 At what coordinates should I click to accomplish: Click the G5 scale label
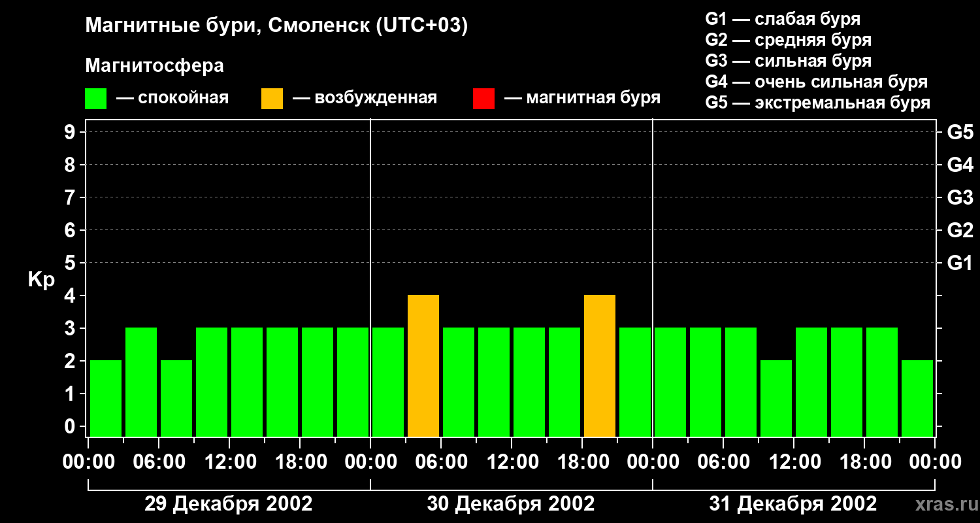click(960, 132)
